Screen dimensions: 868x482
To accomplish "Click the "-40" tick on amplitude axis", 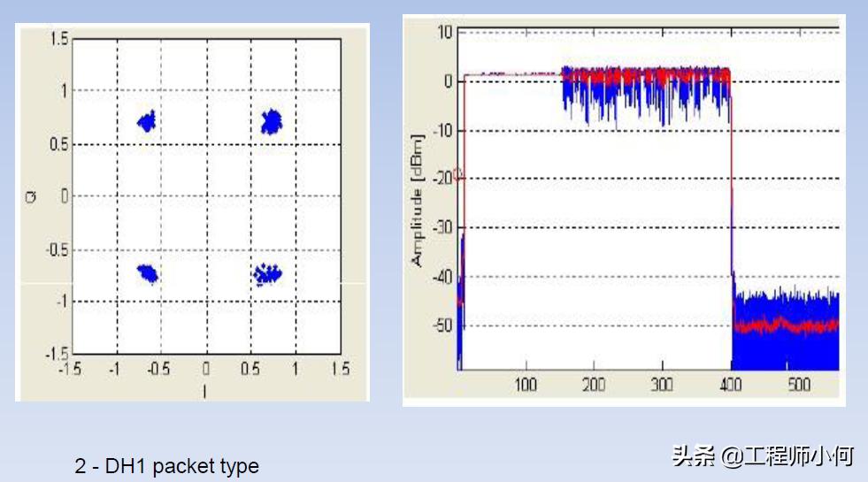I will (x=442, y=276).
